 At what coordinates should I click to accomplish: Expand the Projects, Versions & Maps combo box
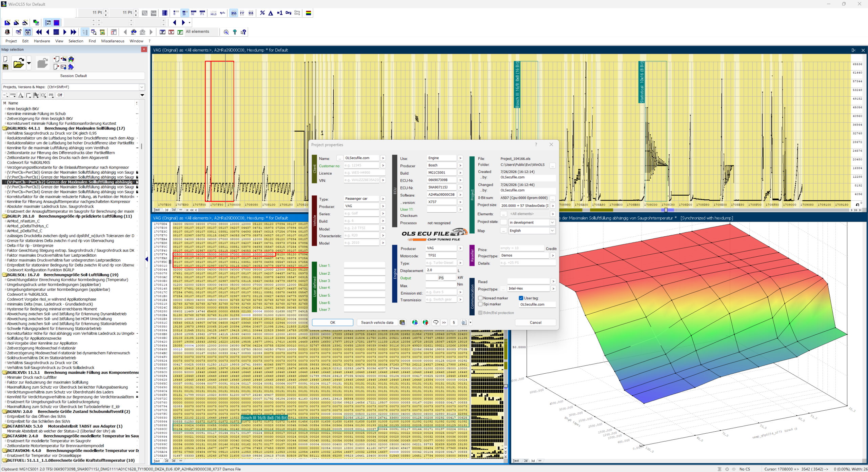[x=142, y=87]
